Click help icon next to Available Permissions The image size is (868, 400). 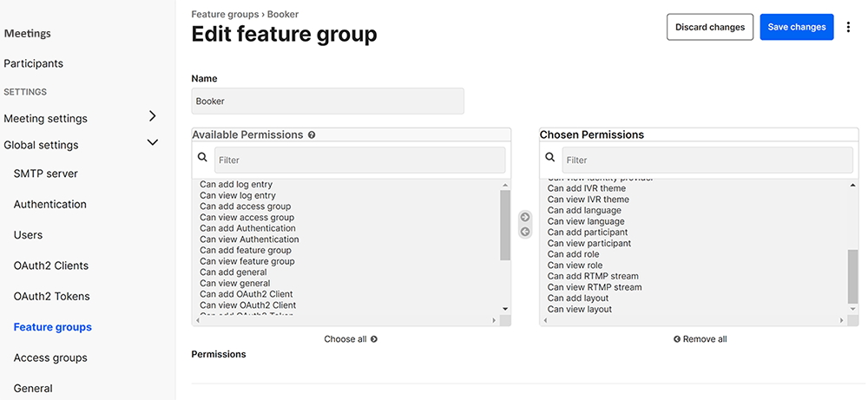tap(312, 135)
